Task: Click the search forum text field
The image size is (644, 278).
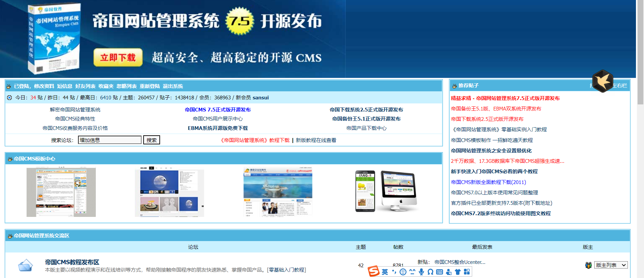Action: (110, 140)
